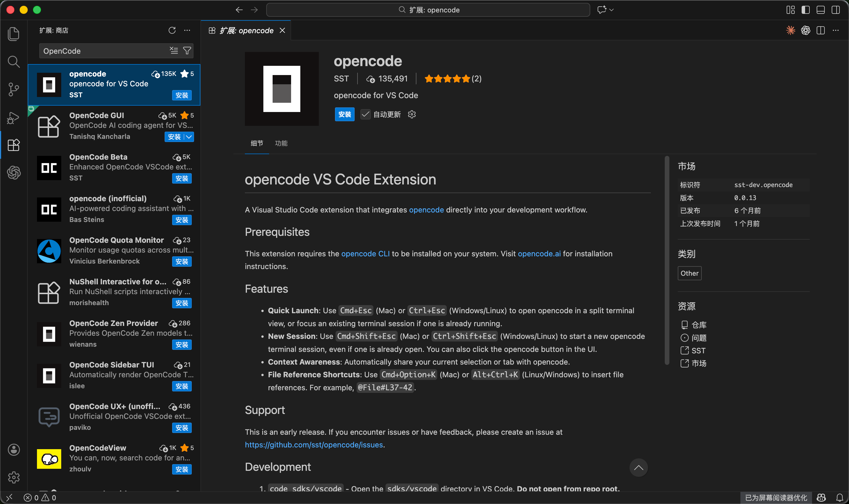
Task: Open the opencode CLI link
Action: [x=365, y=254]
